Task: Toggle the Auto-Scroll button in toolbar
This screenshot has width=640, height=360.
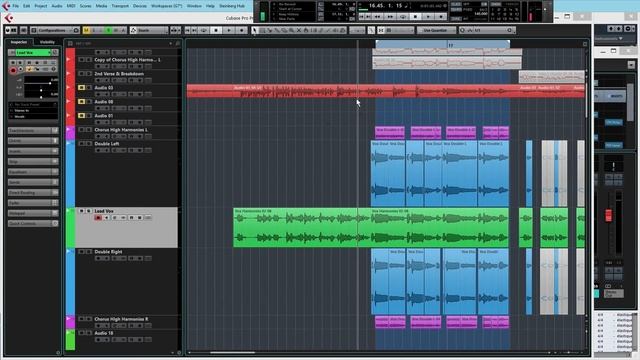Action: pos(175,30)
